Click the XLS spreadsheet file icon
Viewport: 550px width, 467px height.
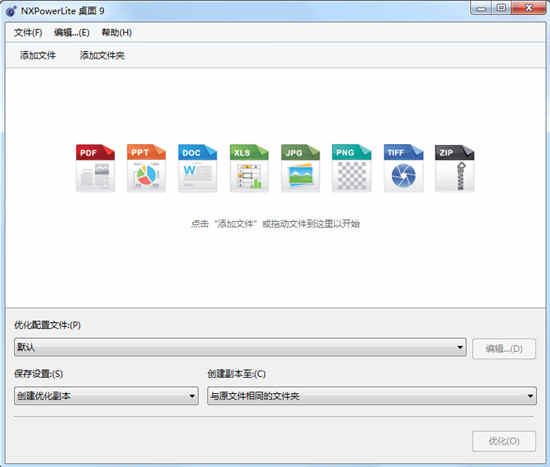click(x=249, y=168)
